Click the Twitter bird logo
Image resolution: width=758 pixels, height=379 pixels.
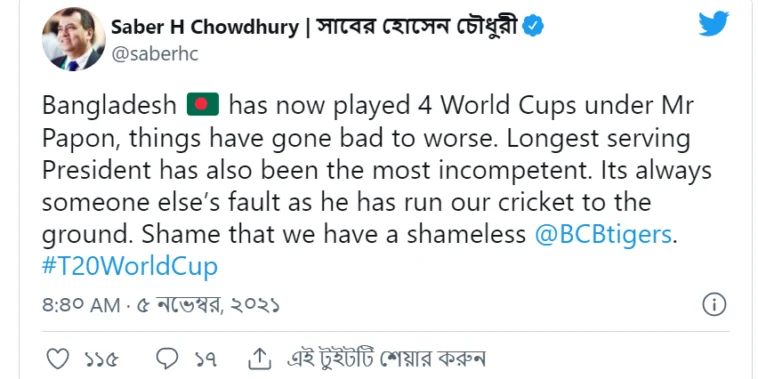point(714,24)
